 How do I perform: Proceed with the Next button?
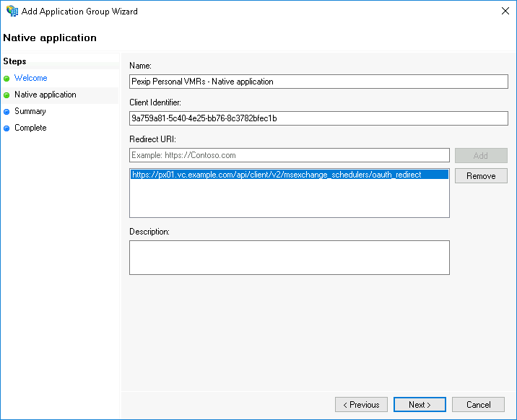coord(420,405)
